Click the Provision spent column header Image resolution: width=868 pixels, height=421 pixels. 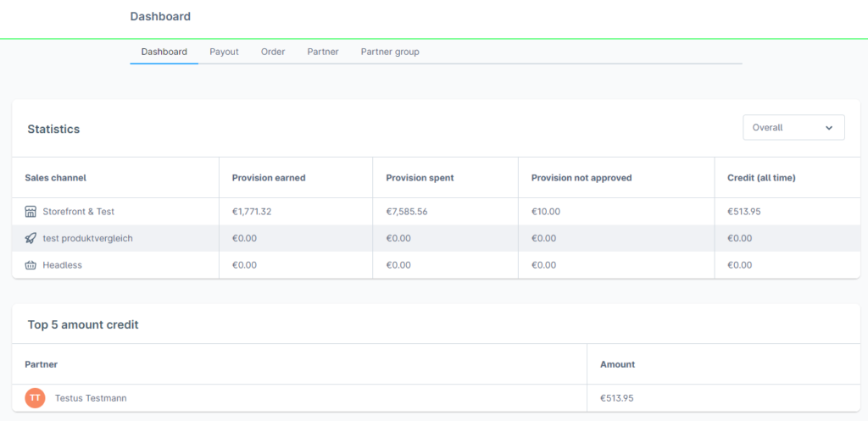420,178
